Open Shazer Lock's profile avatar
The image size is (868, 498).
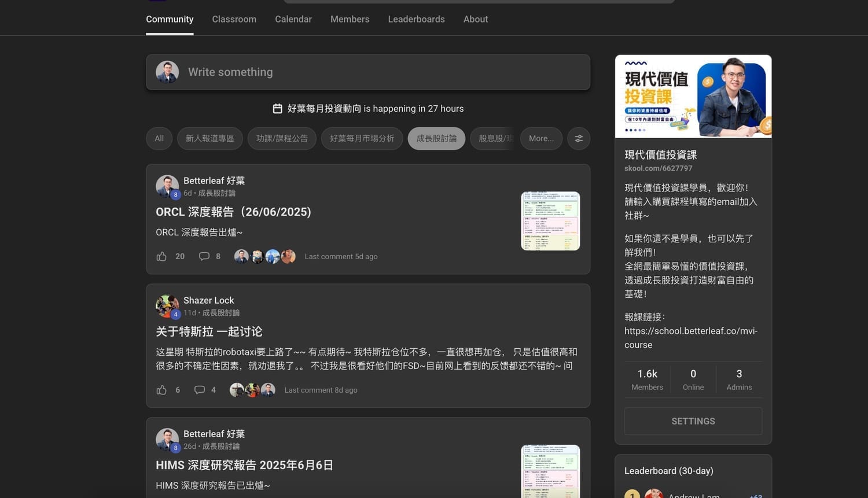[167, 306]
